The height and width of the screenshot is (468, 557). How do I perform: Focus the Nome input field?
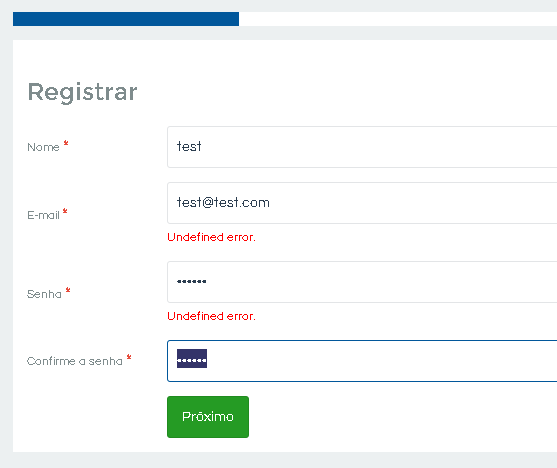362,147
